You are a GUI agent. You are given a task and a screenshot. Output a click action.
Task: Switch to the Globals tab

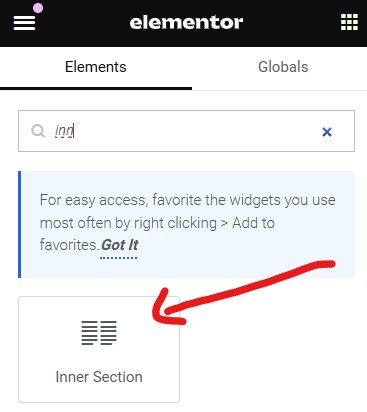coord(283,67)
